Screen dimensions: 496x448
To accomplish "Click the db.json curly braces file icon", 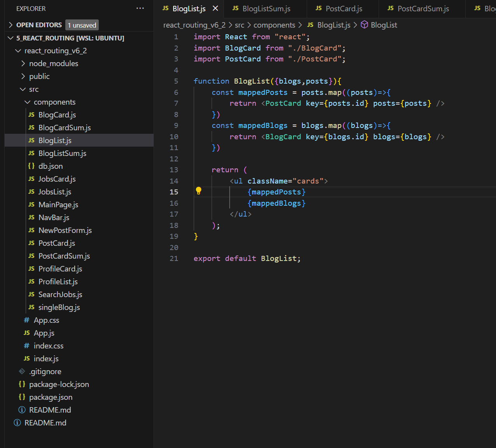I will [x=31, y=166].
